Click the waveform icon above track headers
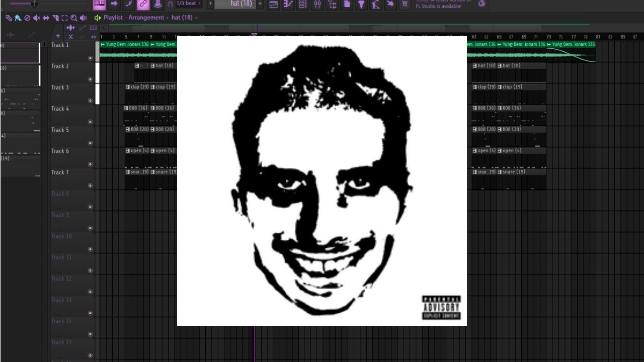Viewport: 644px width, 362px height. [70, 28]
